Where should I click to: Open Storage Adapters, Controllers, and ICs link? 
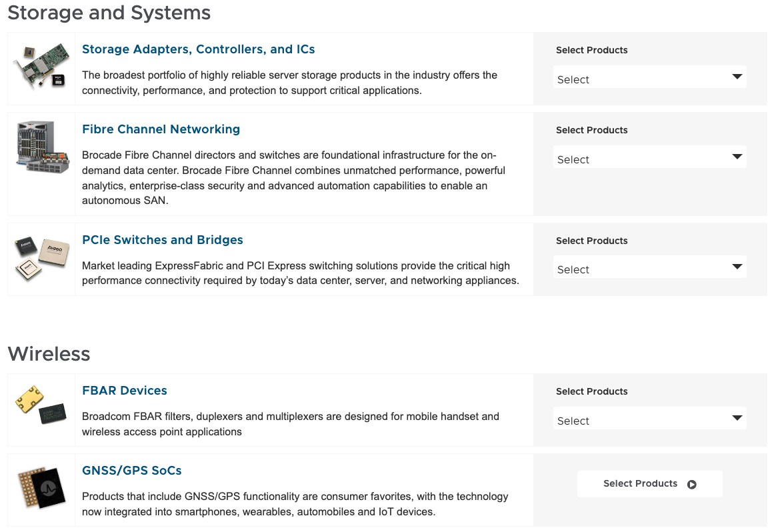pyautogui.click(x=198, y=49)
